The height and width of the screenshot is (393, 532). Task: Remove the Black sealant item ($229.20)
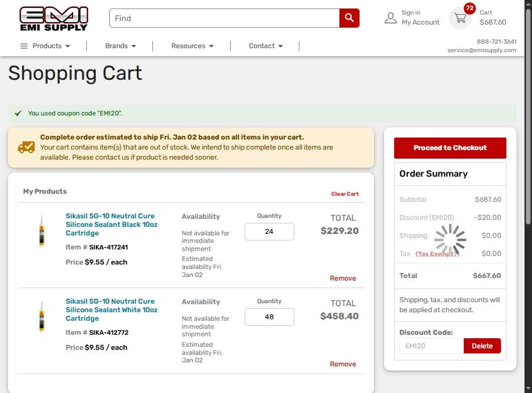tap(343, 278)
